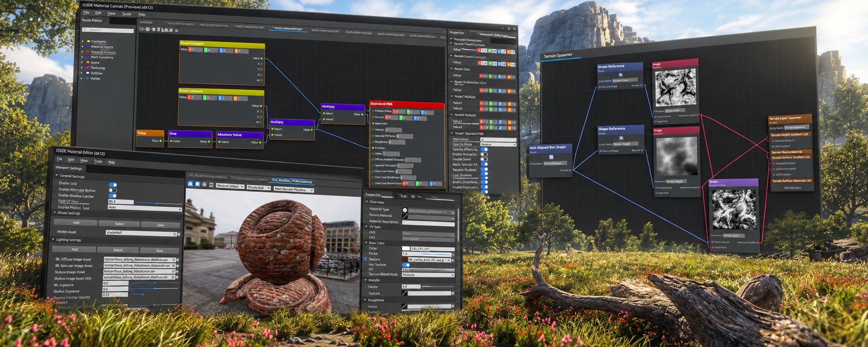Screen dimensions: 868x347
Task: Click the third icon in Material Canvas graph toolbar
Action: click(x=154, y=30)
